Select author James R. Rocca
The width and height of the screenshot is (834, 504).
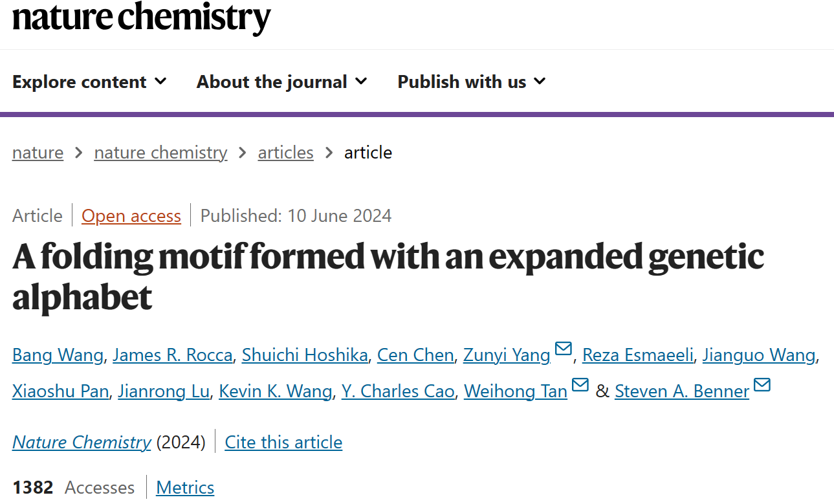click(172, 355)
